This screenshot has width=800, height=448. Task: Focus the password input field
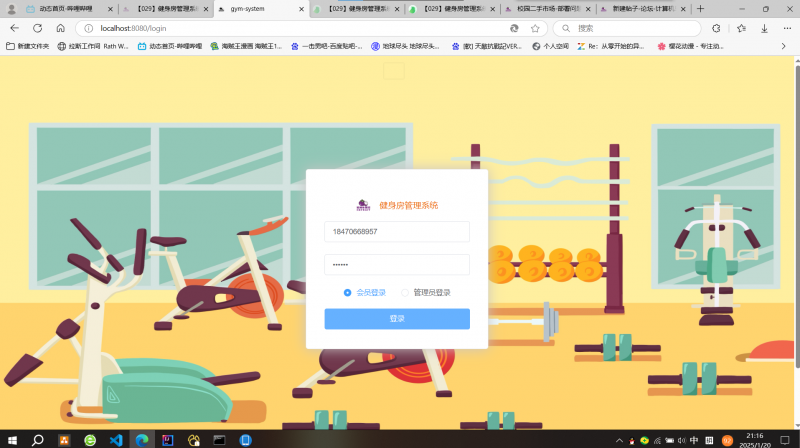[397, 265]
